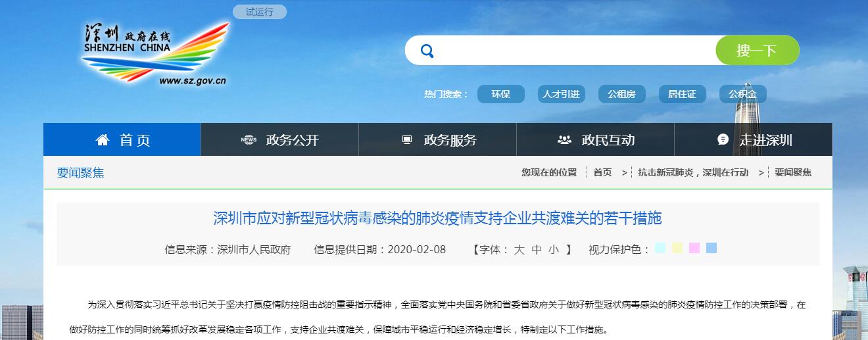The image size is (868, 340).
Task: Click the home icon beside 首页
Action: click(102, 139)
